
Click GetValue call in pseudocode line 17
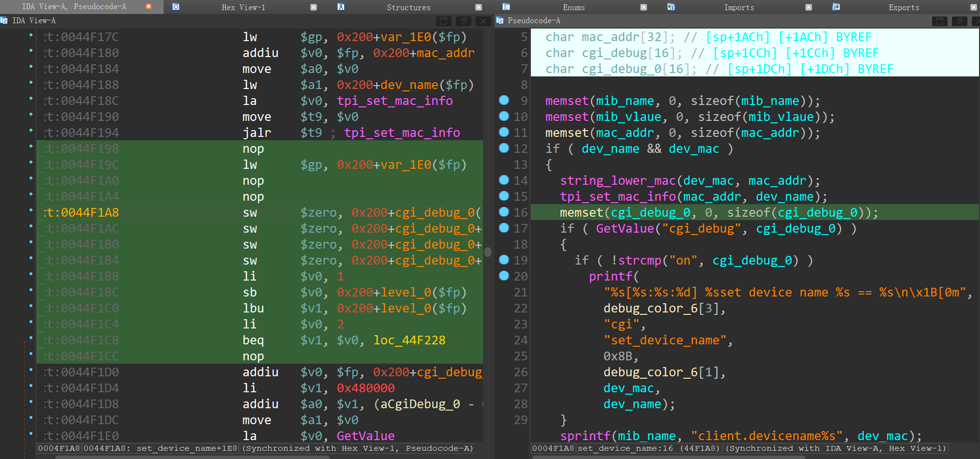click(x=625, y=228)
